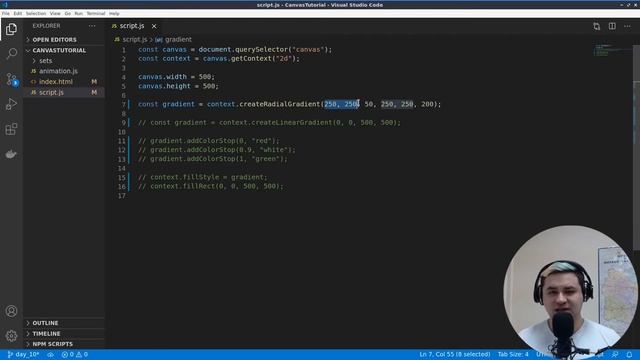Click the feedback icon in status bar
The image size is (640, 360).
coord(615,354)
